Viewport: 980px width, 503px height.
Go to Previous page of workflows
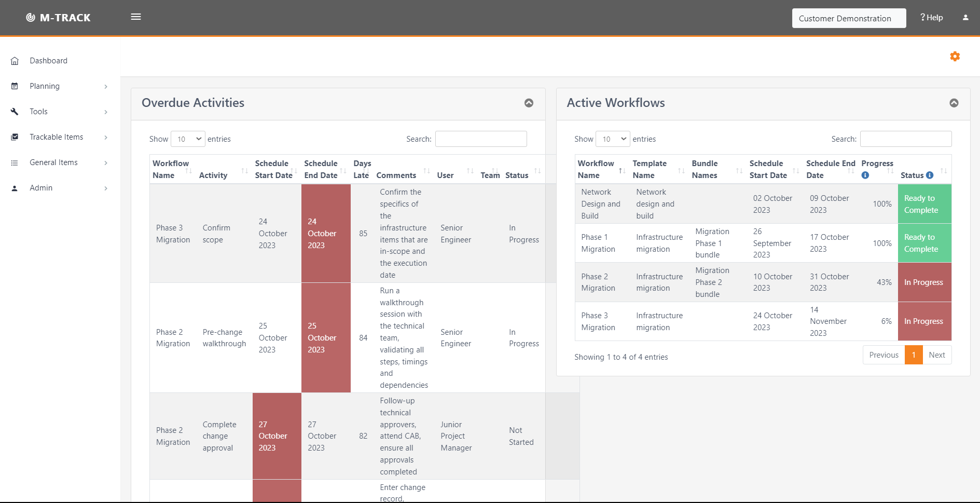point(884,355)
